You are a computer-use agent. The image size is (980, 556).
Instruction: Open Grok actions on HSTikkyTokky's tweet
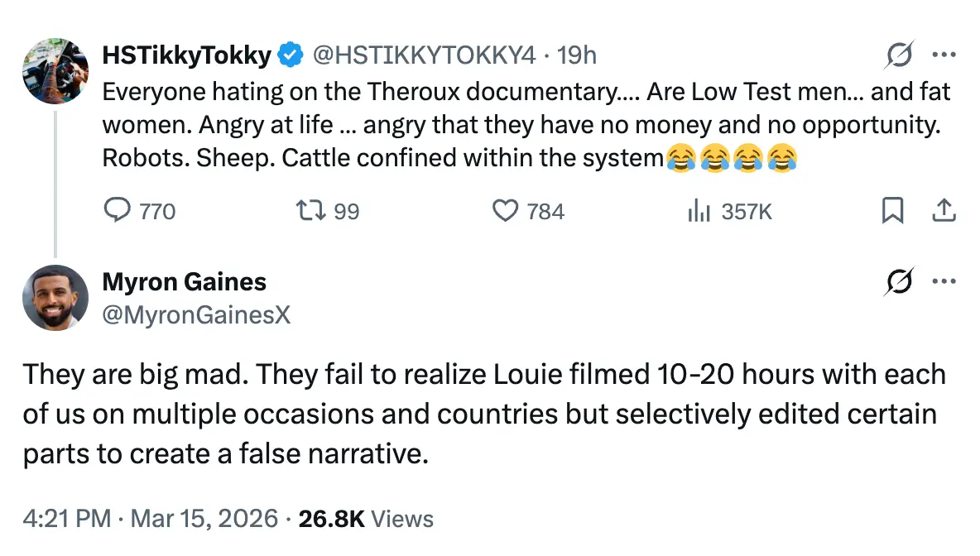(899, 55)
